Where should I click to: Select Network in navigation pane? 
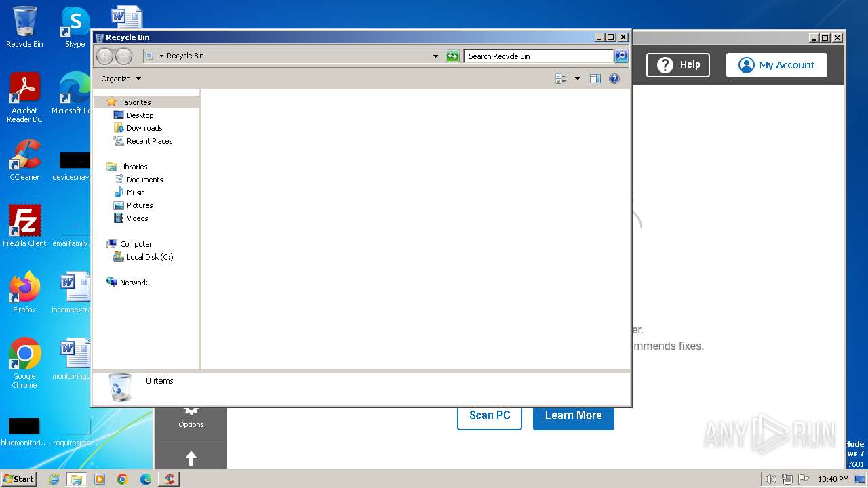coord(134,283)
